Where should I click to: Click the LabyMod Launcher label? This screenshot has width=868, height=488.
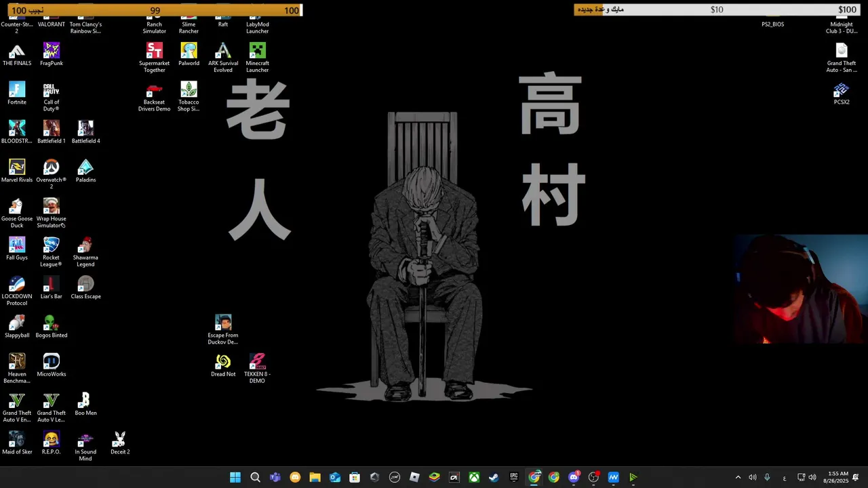(x=257, y=28)
